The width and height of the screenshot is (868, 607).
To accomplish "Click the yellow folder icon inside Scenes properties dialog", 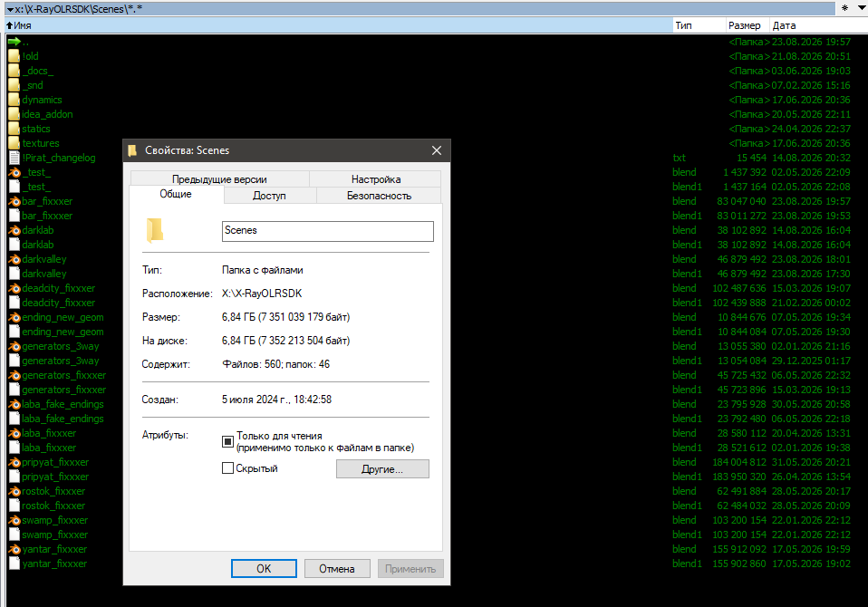I will point(154,230).
